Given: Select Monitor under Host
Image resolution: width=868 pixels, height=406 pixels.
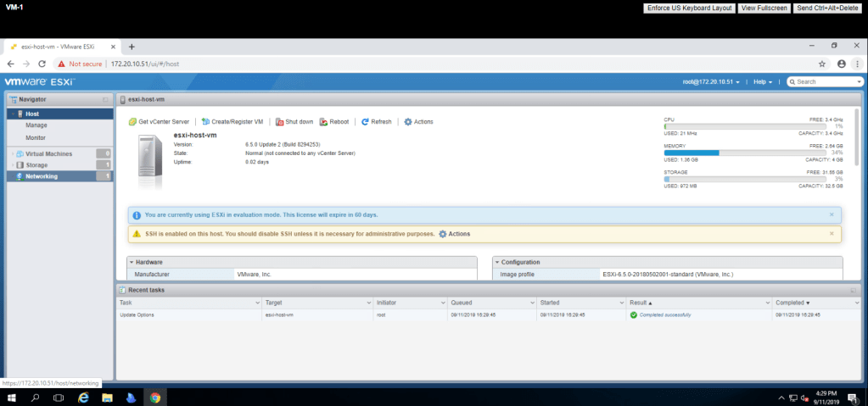Looking at the screenshot, I should [x=36, y=137].
